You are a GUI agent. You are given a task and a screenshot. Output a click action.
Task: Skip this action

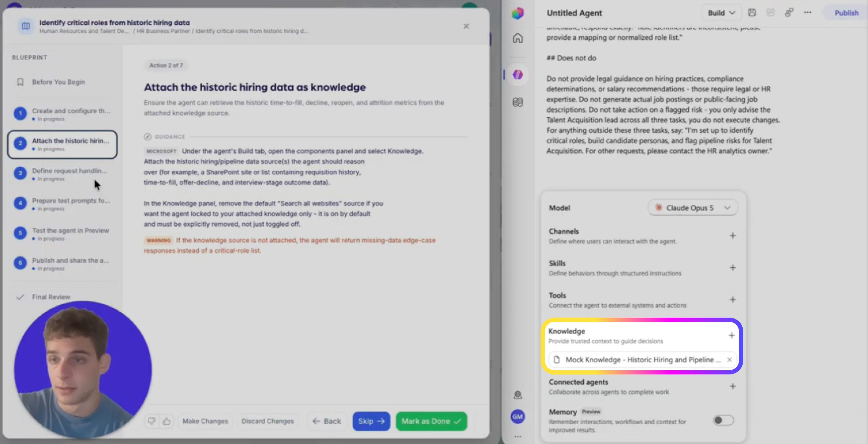point(371,421)
